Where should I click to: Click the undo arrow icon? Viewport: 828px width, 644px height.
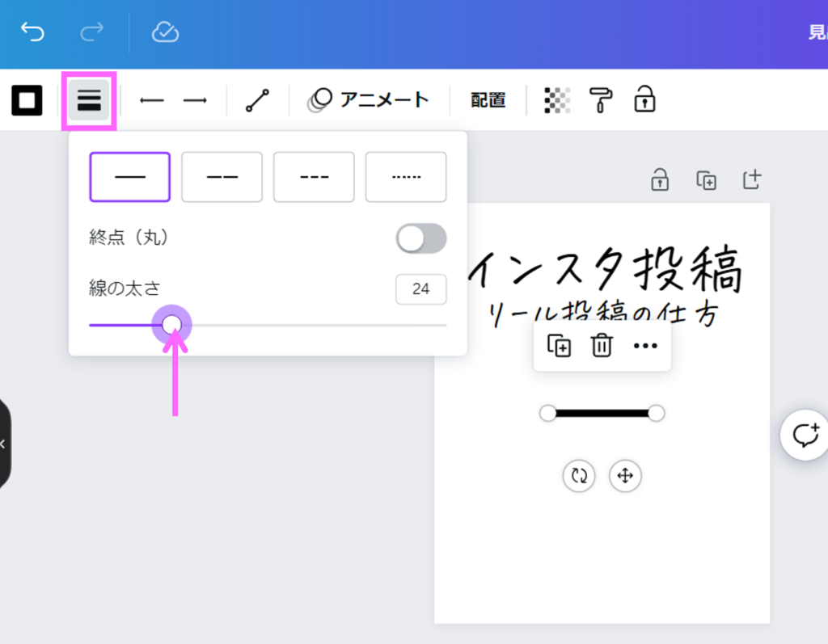[x=32, y=32]
